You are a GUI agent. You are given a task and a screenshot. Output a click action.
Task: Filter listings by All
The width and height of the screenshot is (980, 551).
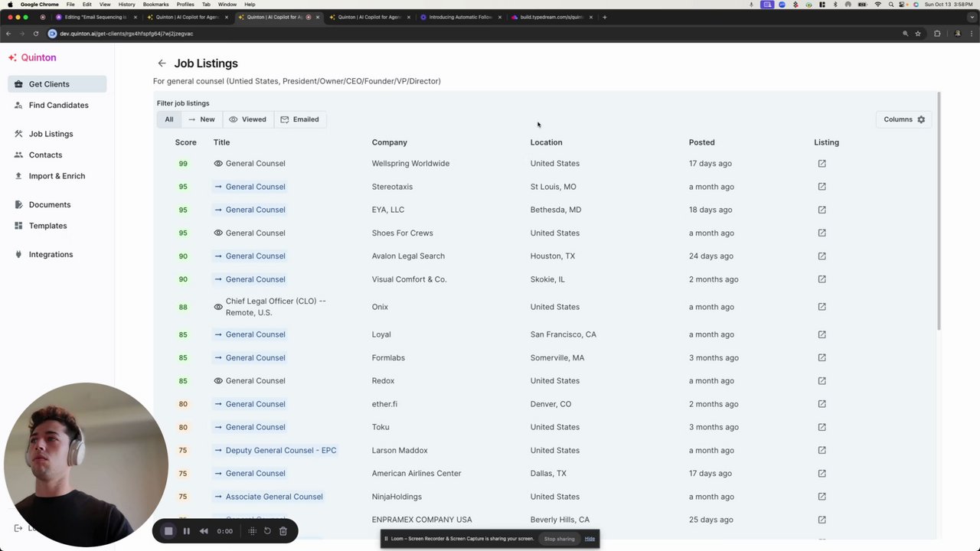point(169,119)
